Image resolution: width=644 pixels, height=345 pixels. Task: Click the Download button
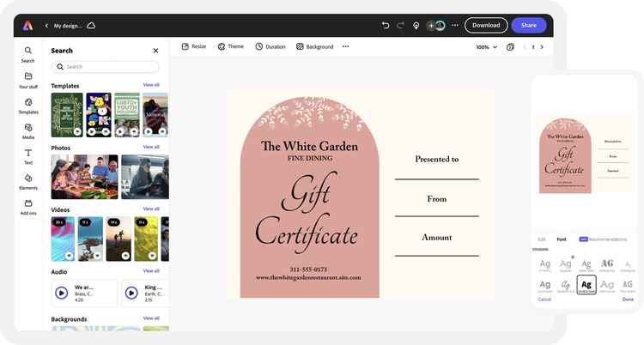(486, 26)
